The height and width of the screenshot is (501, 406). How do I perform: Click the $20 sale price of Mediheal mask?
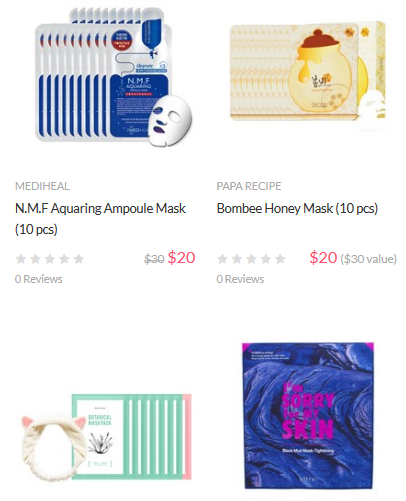click(x=181, y=258)
